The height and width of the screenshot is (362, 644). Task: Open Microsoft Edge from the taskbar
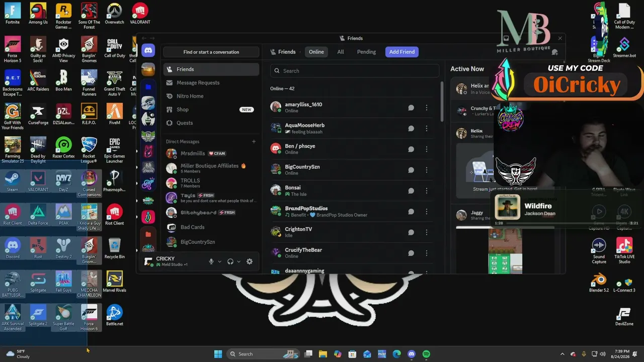(396, 354)
